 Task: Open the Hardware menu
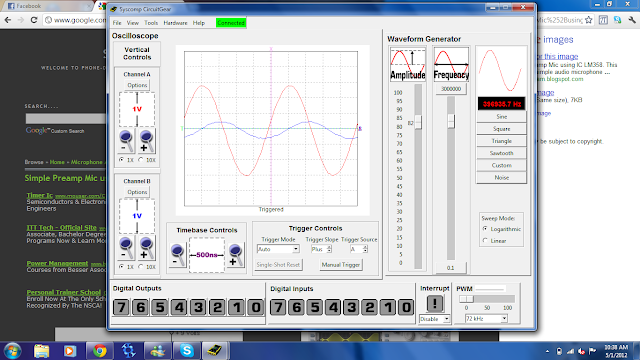175,23
